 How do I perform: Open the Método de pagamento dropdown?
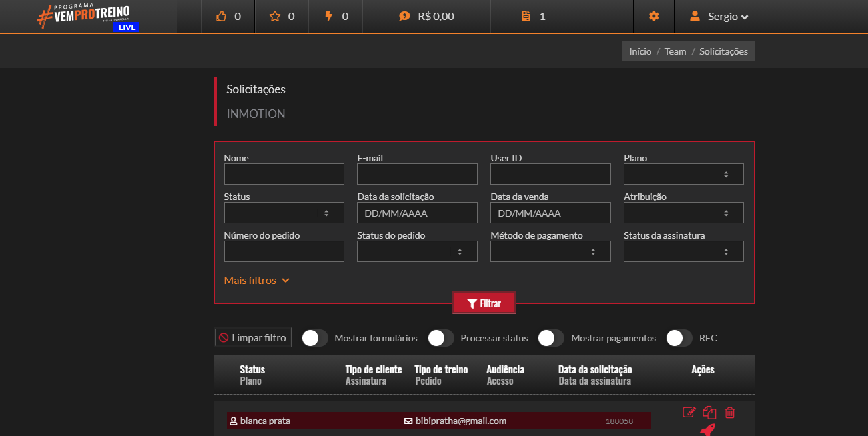[550, 251]
